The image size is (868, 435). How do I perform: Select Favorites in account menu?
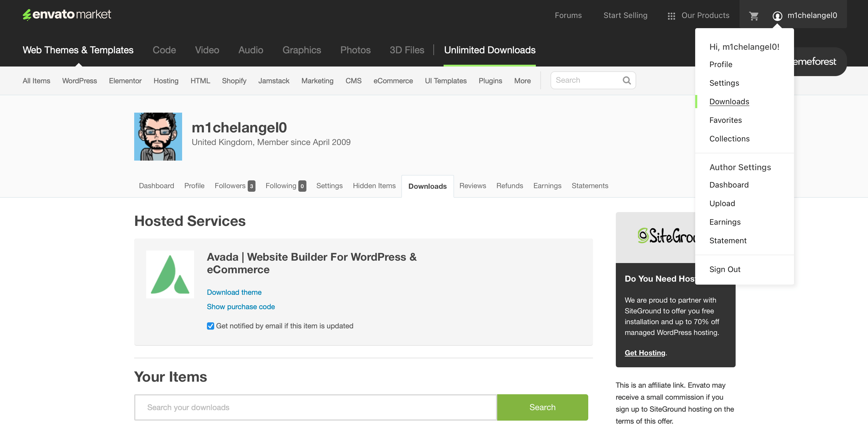pos(725,120)
